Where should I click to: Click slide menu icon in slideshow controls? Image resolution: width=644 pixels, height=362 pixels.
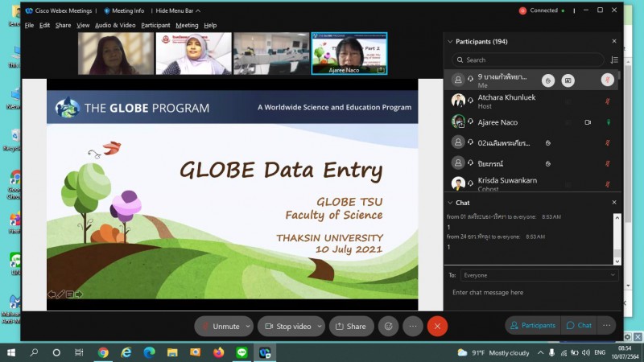click(70, 294)
